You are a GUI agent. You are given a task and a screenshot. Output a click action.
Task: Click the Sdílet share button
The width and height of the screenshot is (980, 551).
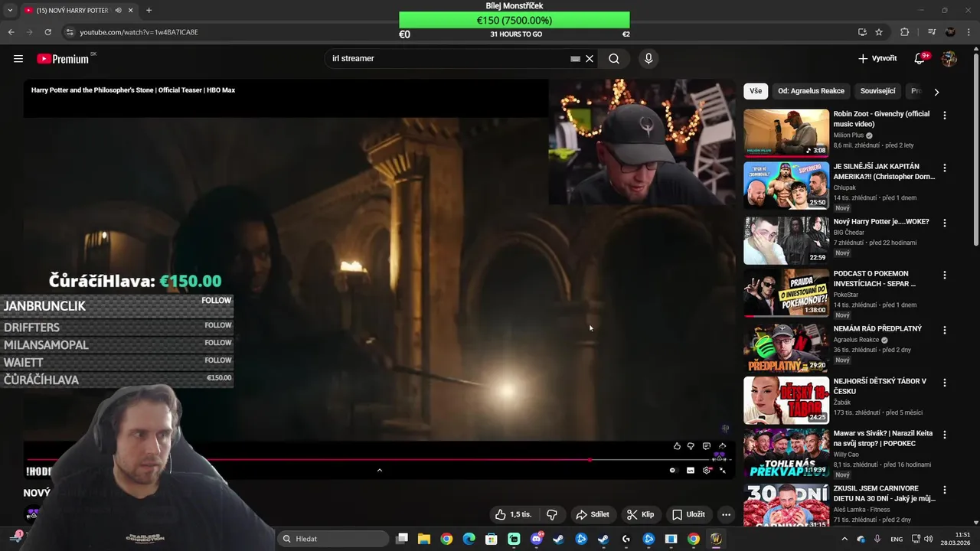(593, 515)
